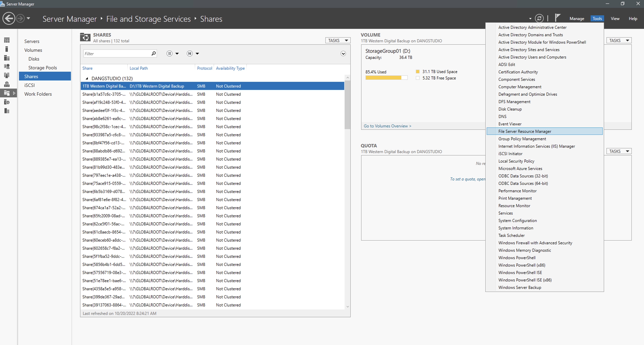
Task: Select the All Servers sidebar icon
Action: (7, 58)
